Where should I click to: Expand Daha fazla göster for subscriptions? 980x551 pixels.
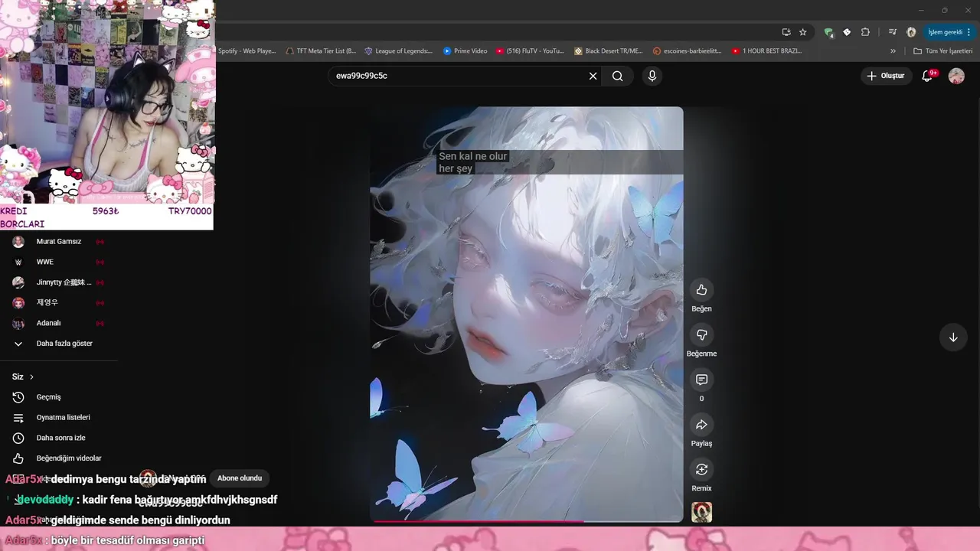coord(59,344)
